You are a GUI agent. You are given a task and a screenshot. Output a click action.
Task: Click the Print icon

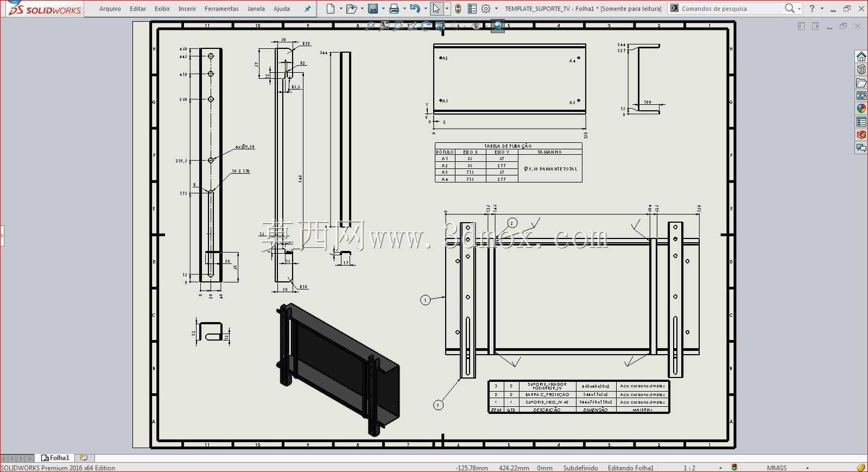pyautogui.click(x=394, y=9)
